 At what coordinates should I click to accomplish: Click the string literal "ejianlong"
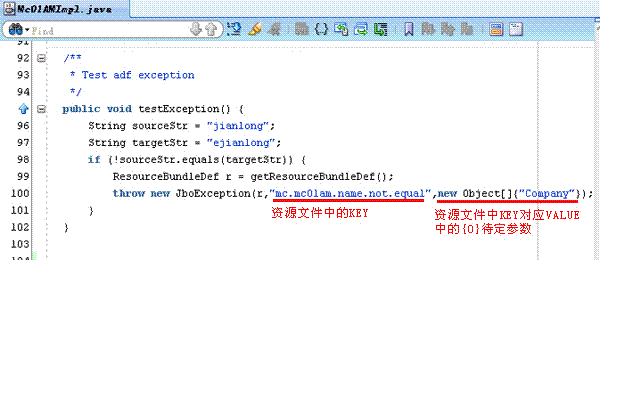pos(241,142)
